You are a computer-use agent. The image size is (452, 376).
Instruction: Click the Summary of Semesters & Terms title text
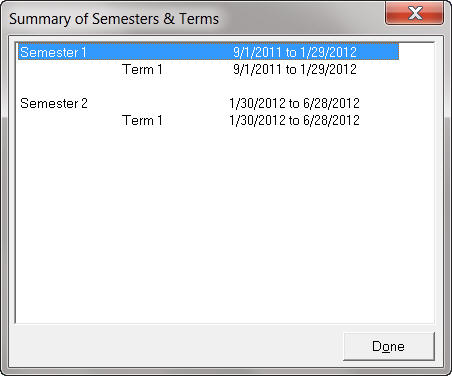(x=114, y=19)
